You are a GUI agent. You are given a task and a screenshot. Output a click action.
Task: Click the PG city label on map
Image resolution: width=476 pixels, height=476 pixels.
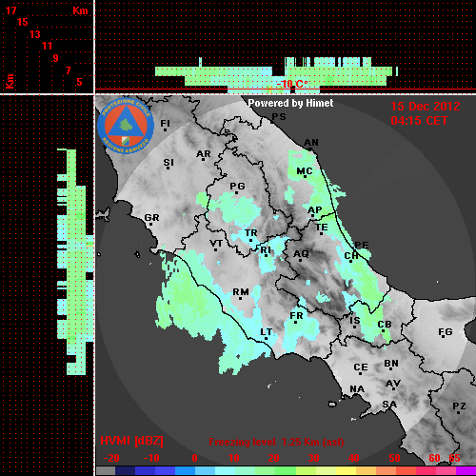tap(237, 186)
